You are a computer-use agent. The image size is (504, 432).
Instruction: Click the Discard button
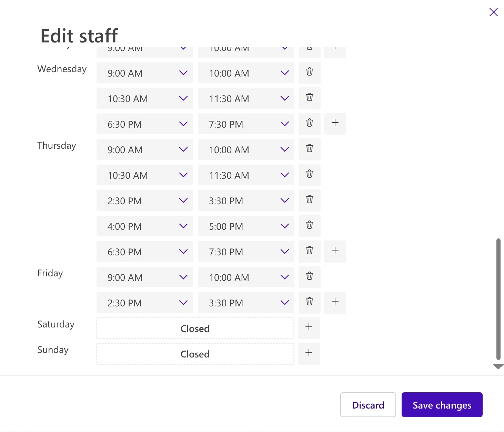click(368, 405)
